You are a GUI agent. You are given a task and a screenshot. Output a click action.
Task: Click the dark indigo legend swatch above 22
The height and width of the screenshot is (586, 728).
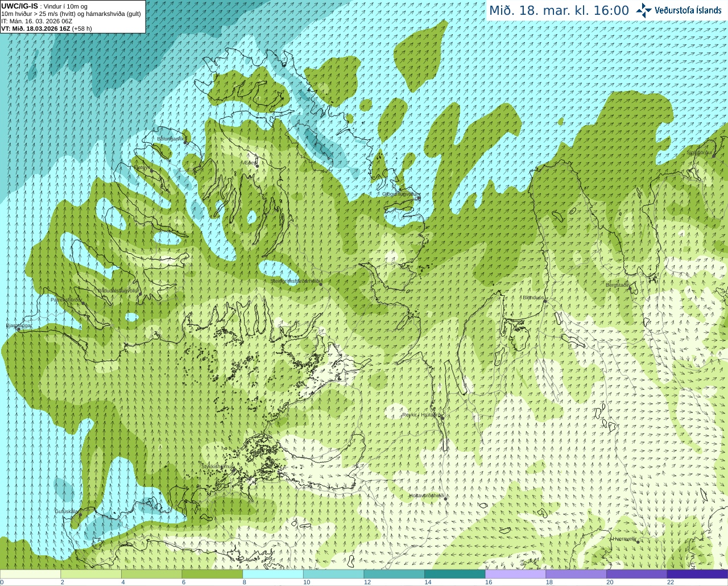(x=698, y=574)
